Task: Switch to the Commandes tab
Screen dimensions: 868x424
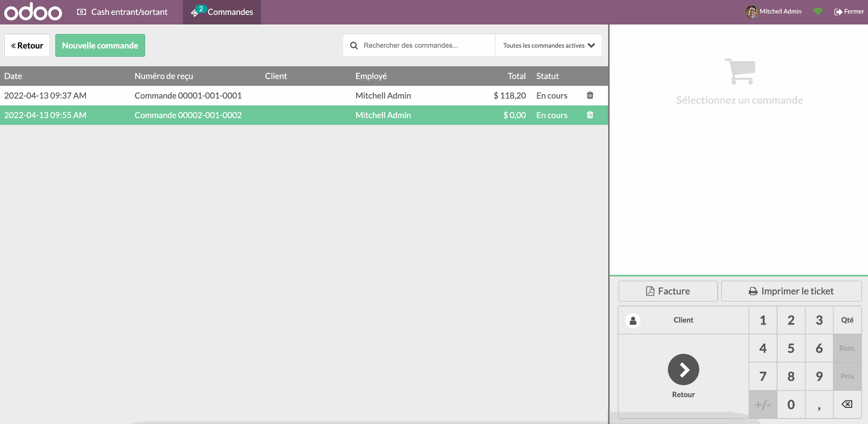Action: [x=222, y=12]
